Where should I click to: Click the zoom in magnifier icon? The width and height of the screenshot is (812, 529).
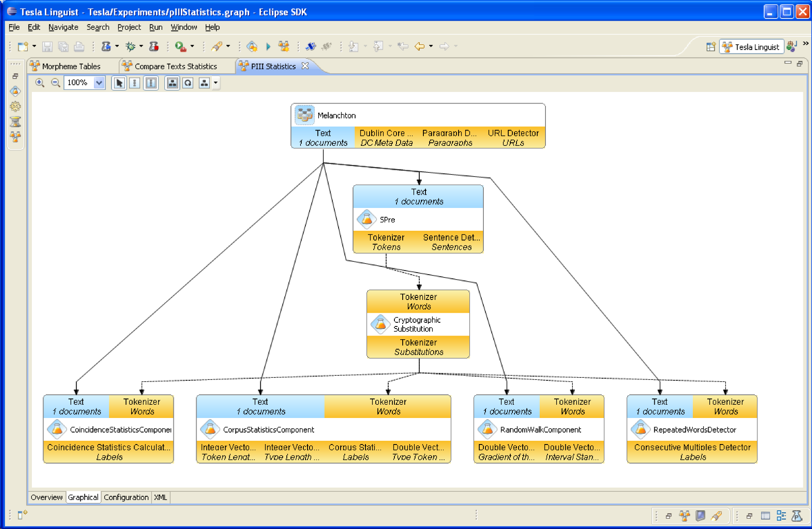coord(40,82)
